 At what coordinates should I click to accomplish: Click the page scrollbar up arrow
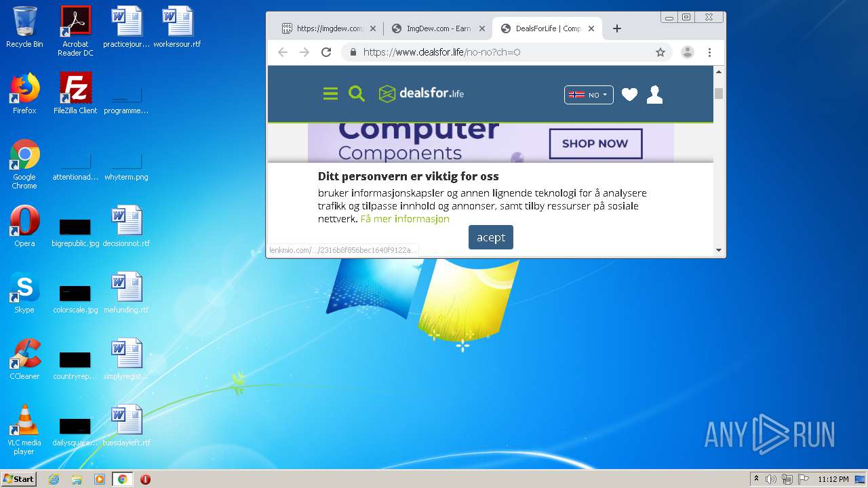pos(719,72)
